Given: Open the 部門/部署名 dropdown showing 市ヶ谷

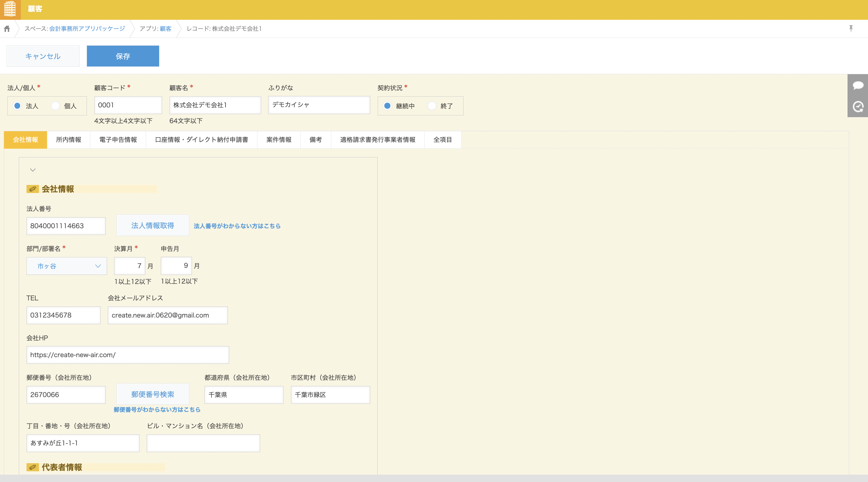Looking at the screenshot, I should pyautogui.click(x=67, y=266).
